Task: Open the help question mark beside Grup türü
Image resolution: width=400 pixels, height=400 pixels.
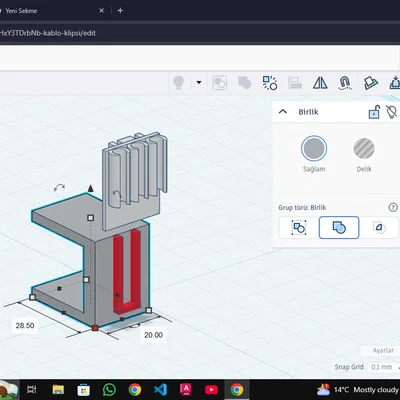Action: (x=393, y=207)
